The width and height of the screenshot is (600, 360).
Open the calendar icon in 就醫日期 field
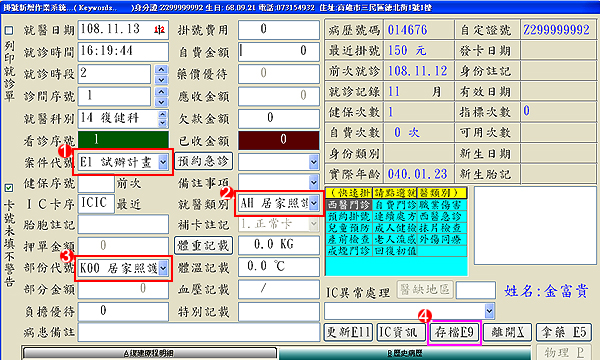click(x=160, y=29)
